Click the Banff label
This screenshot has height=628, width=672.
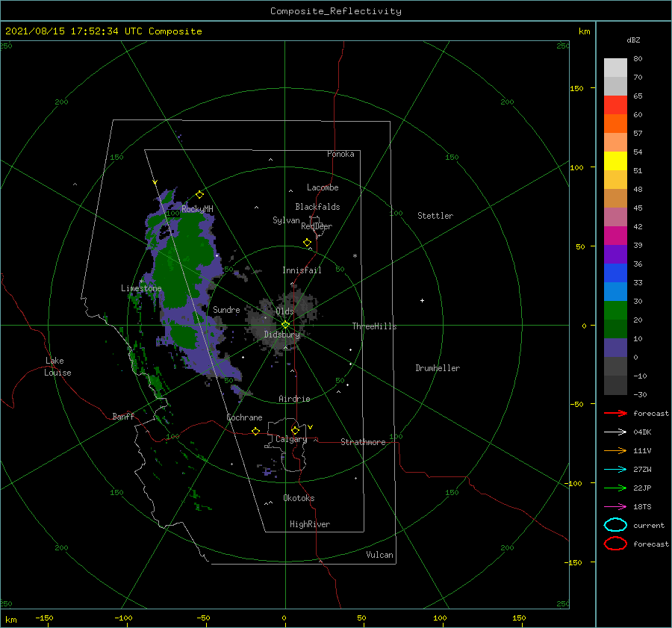click(x=123, y=416)
